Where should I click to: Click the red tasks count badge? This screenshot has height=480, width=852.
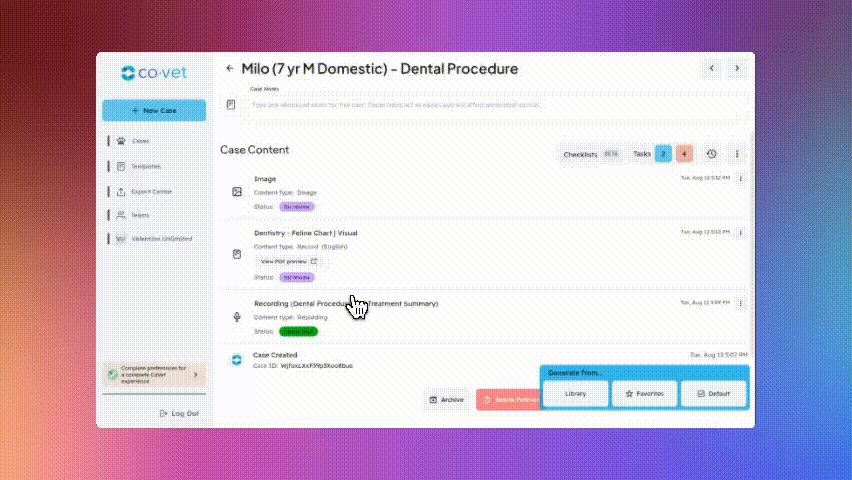684,154
